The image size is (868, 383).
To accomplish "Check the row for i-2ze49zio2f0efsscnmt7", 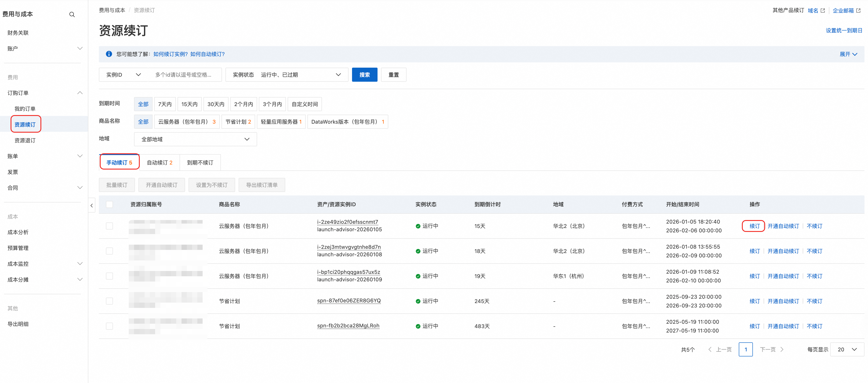I will [x=109, y=226].
